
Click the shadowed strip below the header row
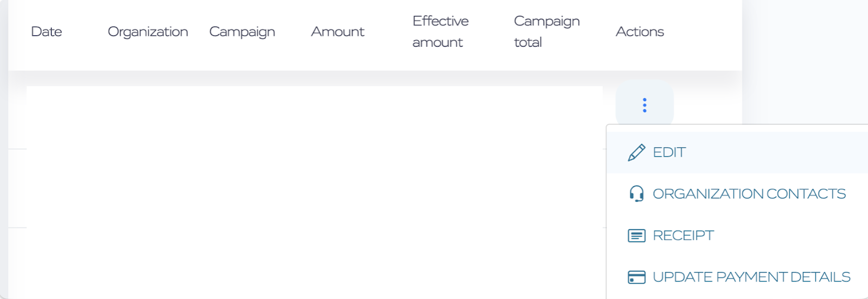(x=375, y=78)
